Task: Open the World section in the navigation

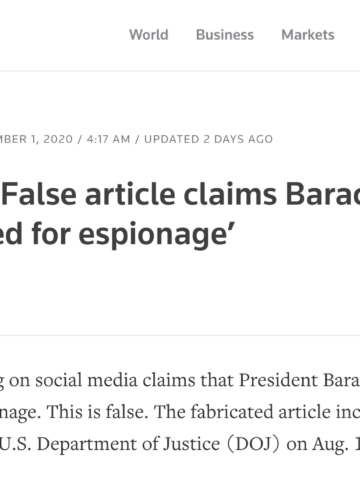Action: pos(149,35)
